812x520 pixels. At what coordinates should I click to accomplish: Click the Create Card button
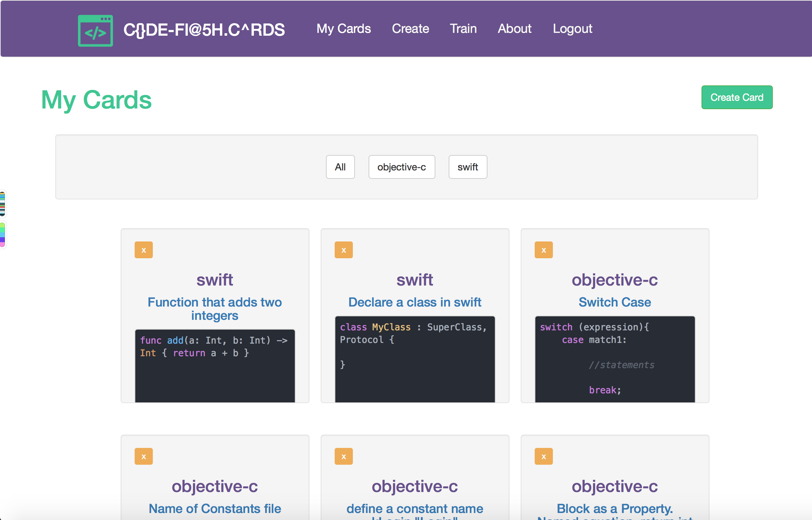point(737,97)
